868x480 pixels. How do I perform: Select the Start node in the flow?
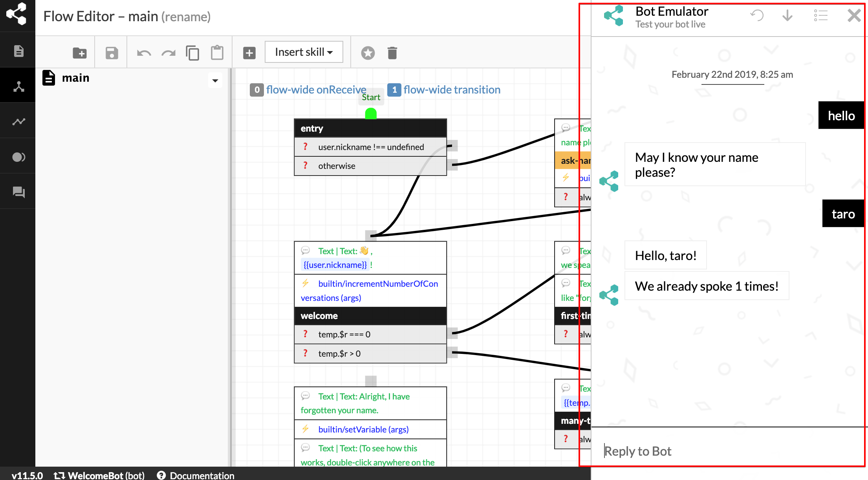(371, 97)
